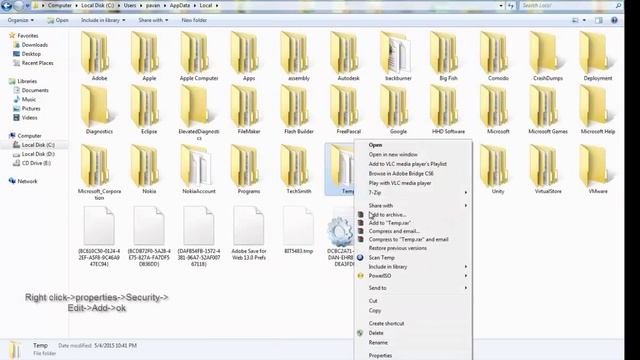This screenshot has width=640, height=360.
Task: Open the Apps folder
Action: (249, 56)
